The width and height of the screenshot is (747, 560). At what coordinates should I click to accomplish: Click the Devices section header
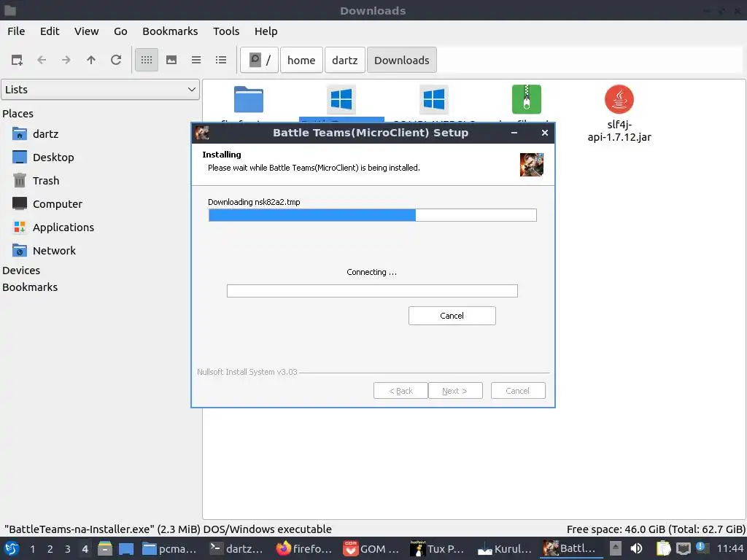tap(21, 271)
